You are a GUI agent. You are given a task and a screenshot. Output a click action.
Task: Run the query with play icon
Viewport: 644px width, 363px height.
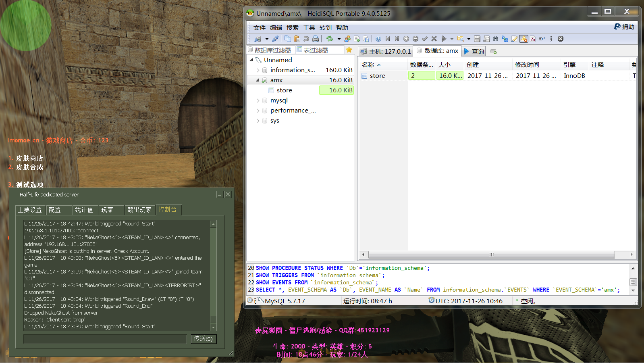444,39
